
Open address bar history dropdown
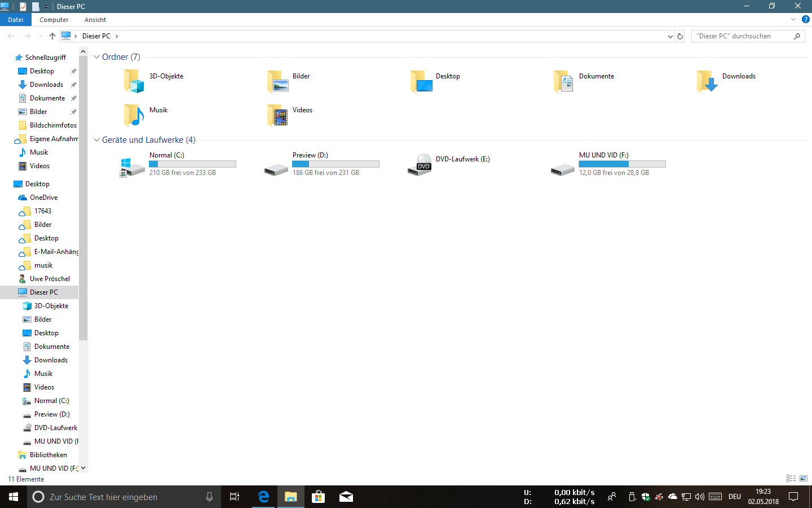tap(670, 36)
